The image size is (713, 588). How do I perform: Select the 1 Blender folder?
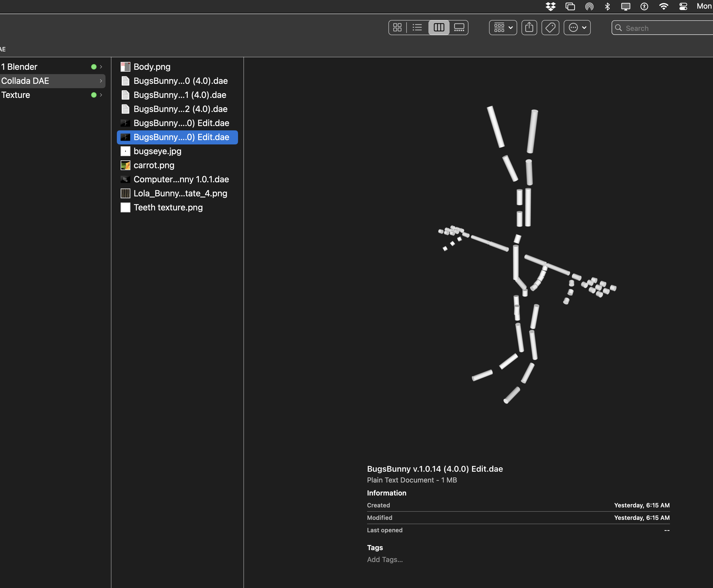(52, 67)
